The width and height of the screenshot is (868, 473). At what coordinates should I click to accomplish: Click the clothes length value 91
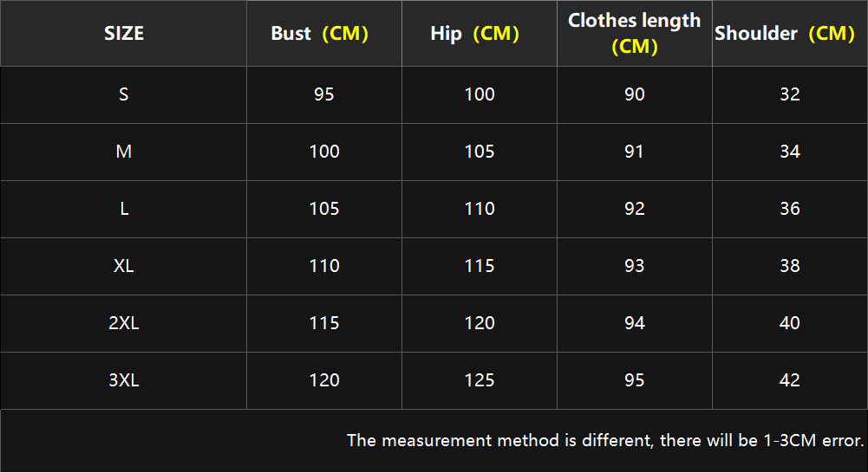tap(635, 152)
